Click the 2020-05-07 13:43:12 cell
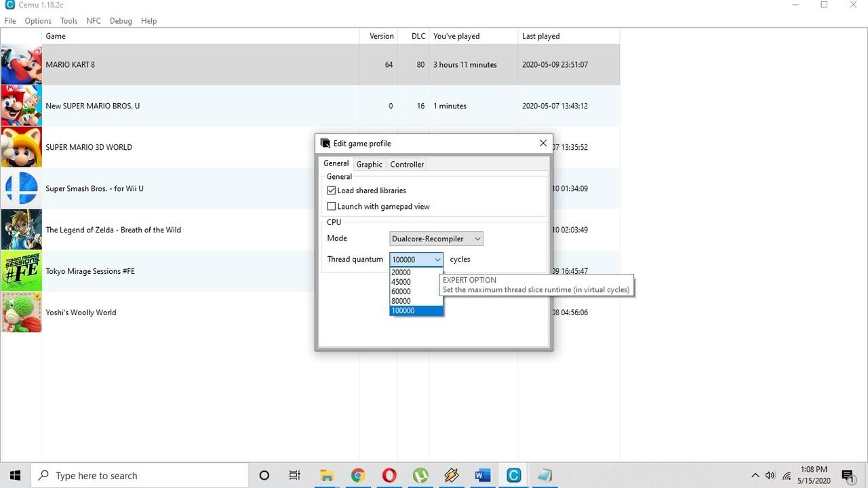Viewport: 868px width, 488px height. click(555, 106)
